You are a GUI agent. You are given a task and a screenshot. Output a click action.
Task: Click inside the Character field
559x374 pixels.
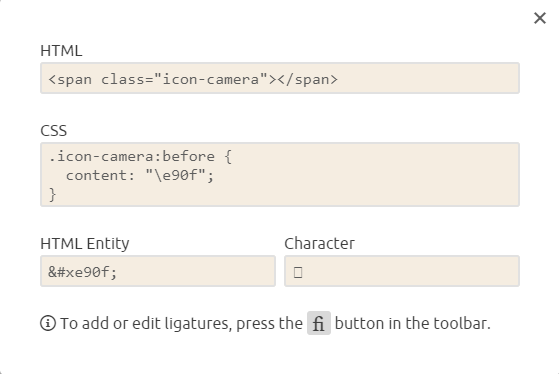402,271
